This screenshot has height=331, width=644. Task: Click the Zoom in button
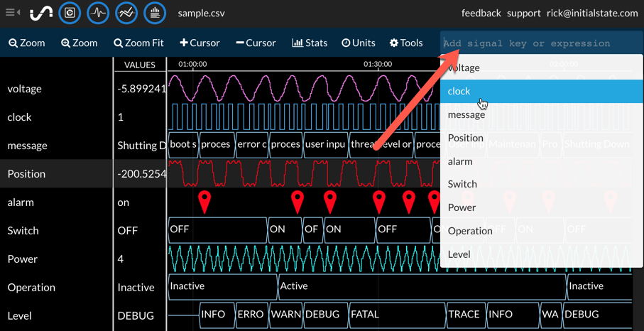(80, 43)
